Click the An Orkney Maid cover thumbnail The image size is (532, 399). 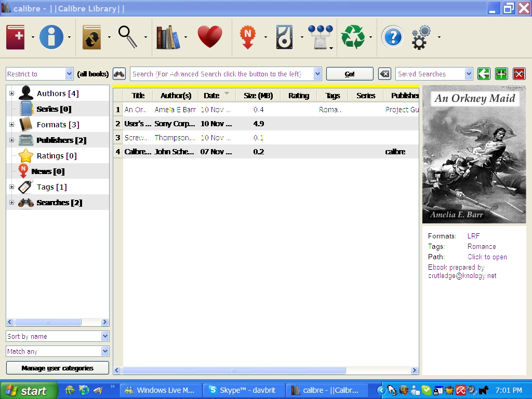(474, 154)
